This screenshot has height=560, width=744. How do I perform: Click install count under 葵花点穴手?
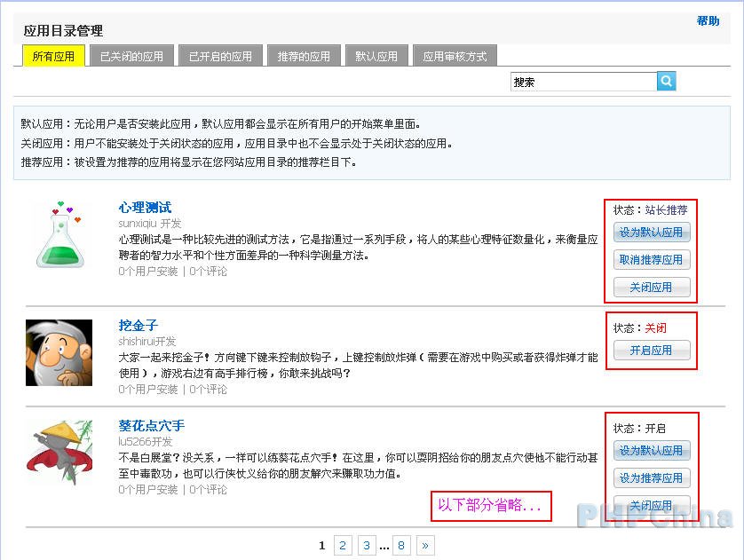148,489
